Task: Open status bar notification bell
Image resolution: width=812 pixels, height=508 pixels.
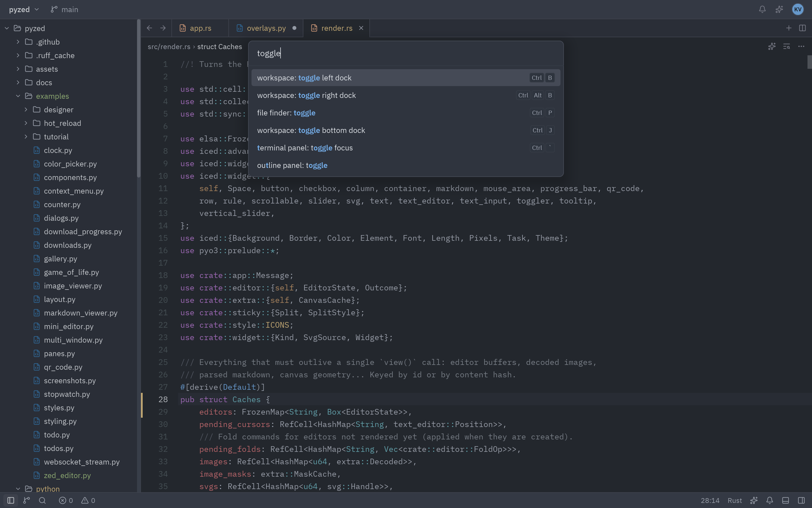Action: coord(770,500)
